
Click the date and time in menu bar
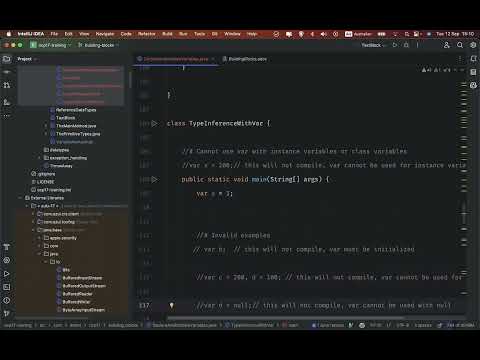455,34
